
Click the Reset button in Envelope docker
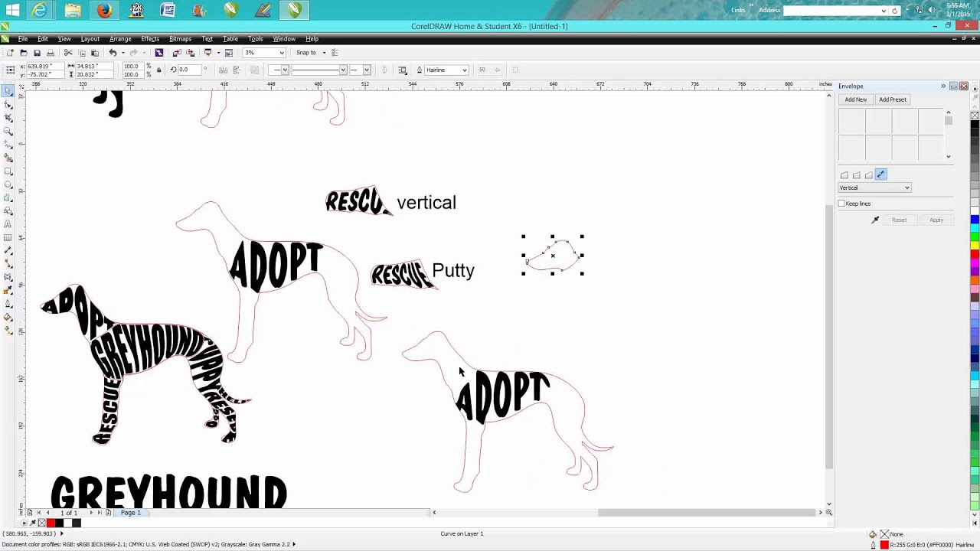[x=899, y=220]
